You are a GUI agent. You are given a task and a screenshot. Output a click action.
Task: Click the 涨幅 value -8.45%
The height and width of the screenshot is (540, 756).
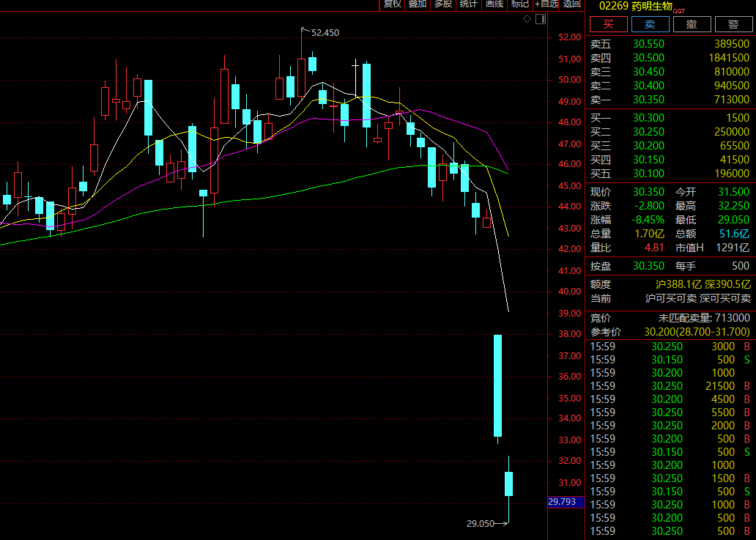pyautogui.click(x=648, y=220)
